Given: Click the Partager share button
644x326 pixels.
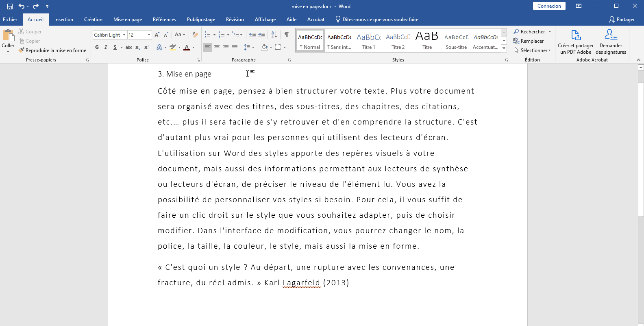Looking at the screenshot, I should point(622,19).
